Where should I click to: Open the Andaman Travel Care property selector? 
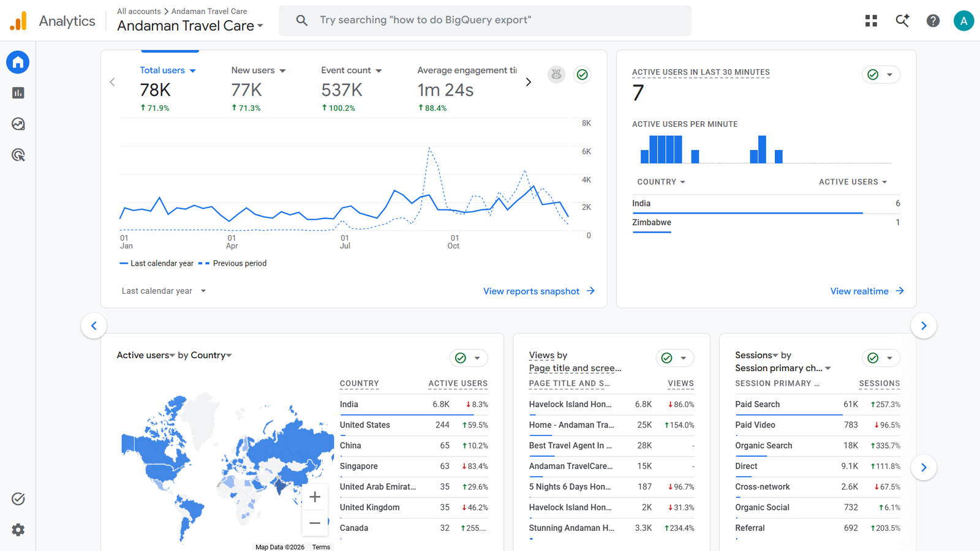click(x=190, y=26)
